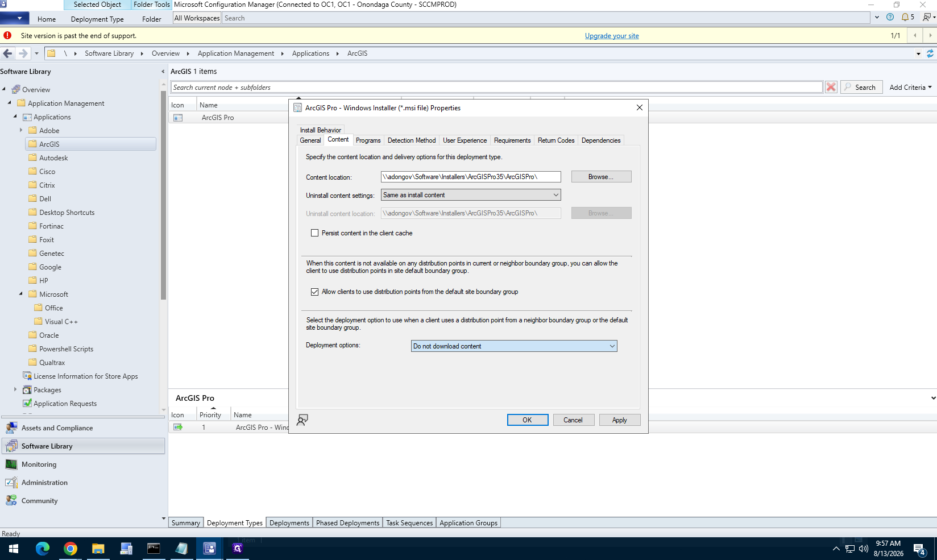Select the Autodesk folder
Screen dimensions: 937x560
53,158
